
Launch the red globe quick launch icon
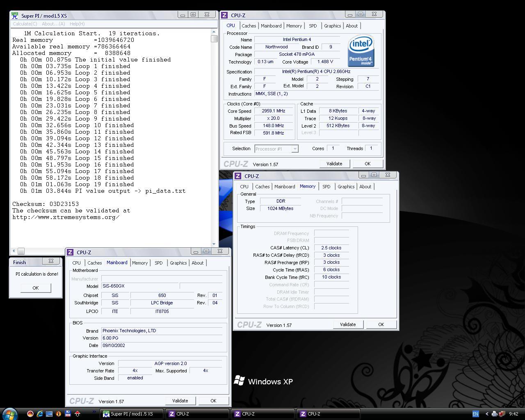[x=30, y=414]
